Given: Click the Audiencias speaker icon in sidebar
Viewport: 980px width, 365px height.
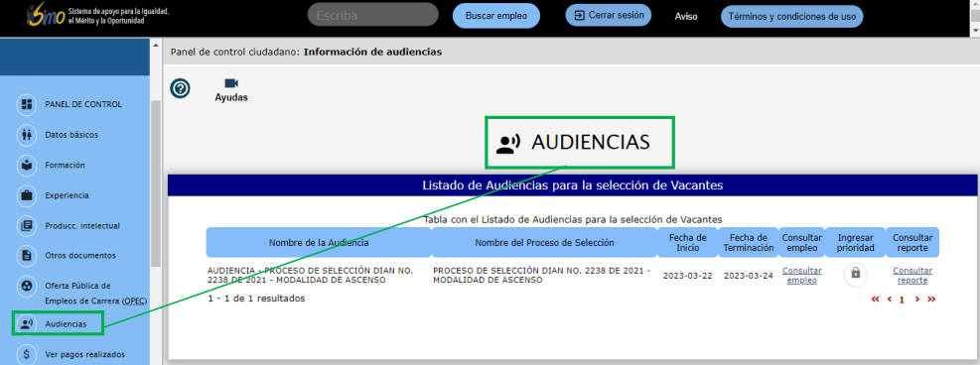Looking at the screenshot, I should (26, 323).
